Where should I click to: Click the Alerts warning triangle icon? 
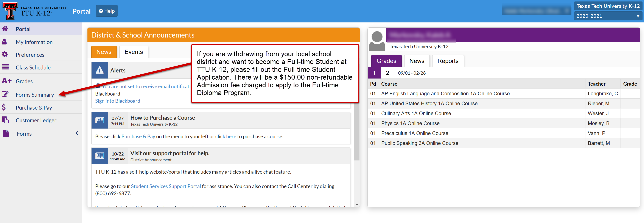coord(100,70)
